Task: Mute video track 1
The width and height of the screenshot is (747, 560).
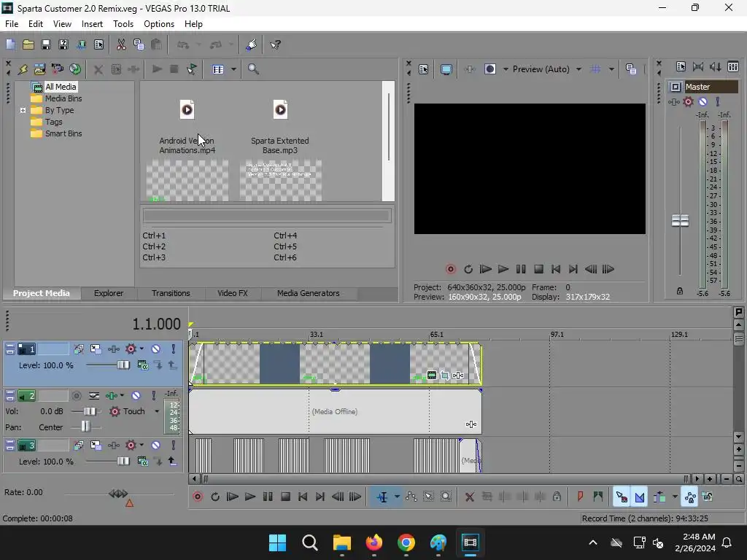Action: click(156, 349)
